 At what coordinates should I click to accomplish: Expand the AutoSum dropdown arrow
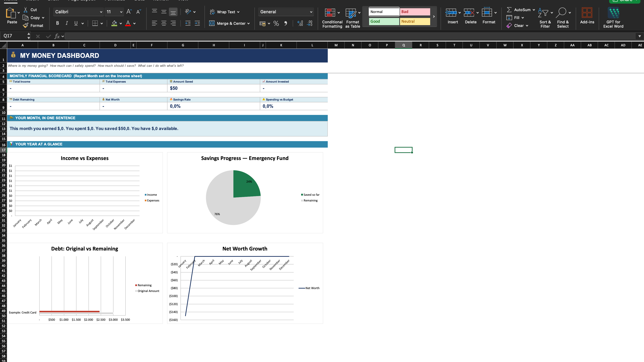pyautogui.click(x=534, y=10)
